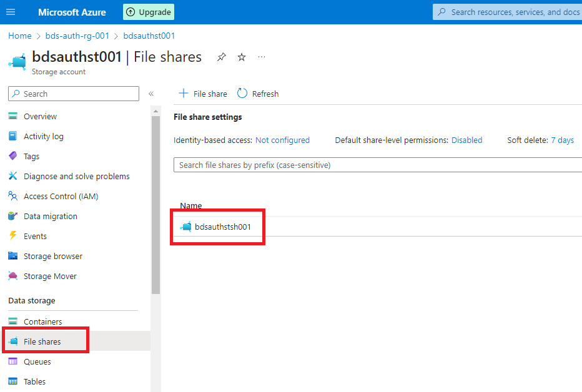This screenshot has width=582, height=392.
Task: Refresh the file shares list
Action: coord(258,94)
